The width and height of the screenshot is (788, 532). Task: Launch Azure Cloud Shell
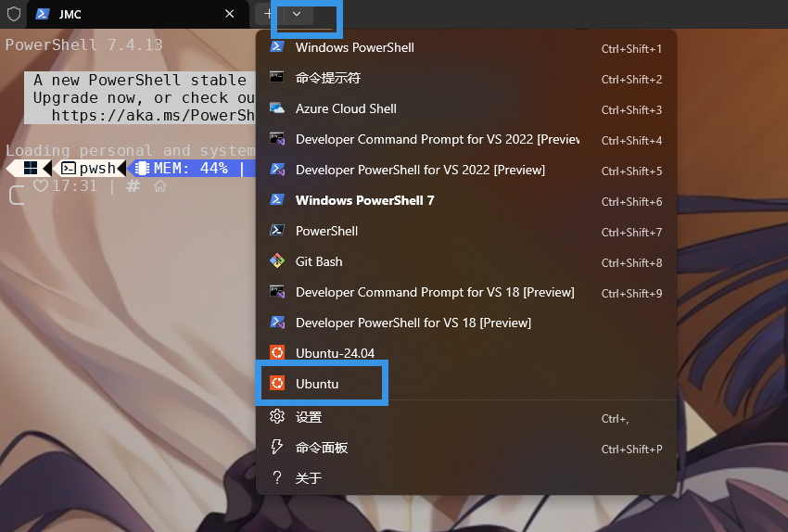tap(466, 108)
